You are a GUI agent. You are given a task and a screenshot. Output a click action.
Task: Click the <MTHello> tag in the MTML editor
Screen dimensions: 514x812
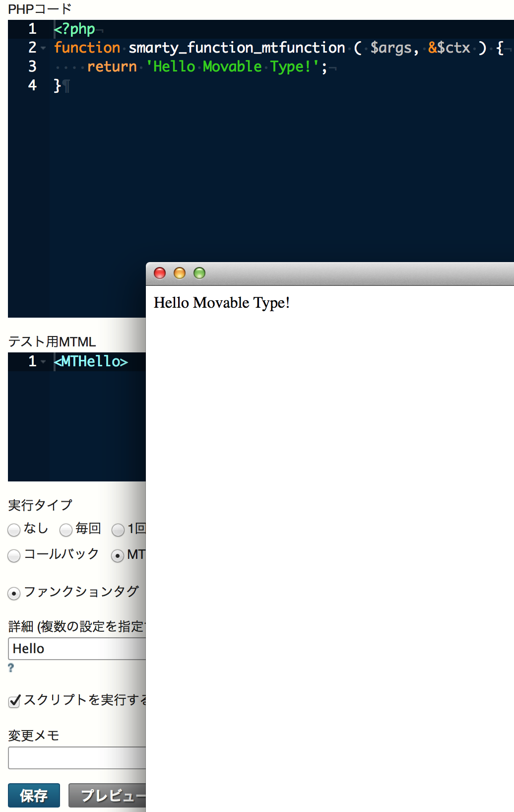[x=91, y=361]
